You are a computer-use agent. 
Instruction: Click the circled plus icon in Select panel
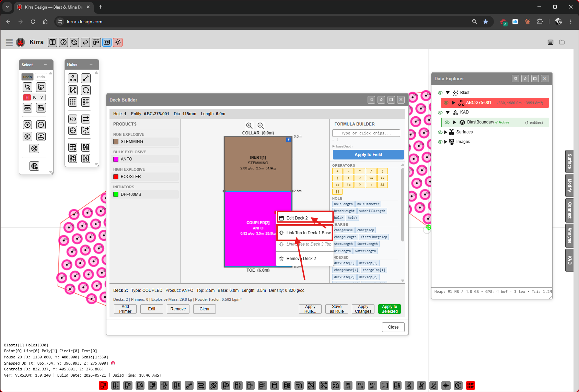[x=28, y=125]
